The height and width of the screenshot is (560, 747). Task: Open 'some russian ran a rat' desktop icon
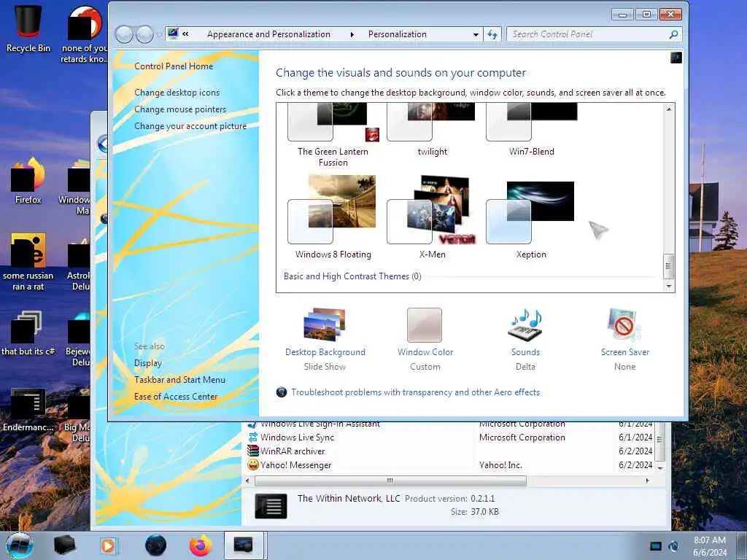(x=28, y=262)
